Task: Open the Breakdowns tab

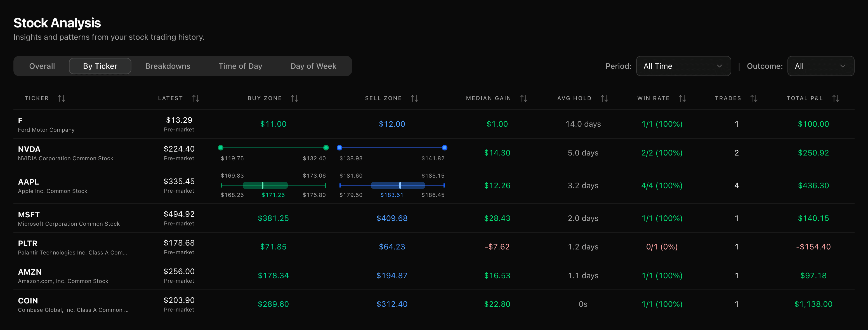Action: pyautogui.click(x=168, y=66)
